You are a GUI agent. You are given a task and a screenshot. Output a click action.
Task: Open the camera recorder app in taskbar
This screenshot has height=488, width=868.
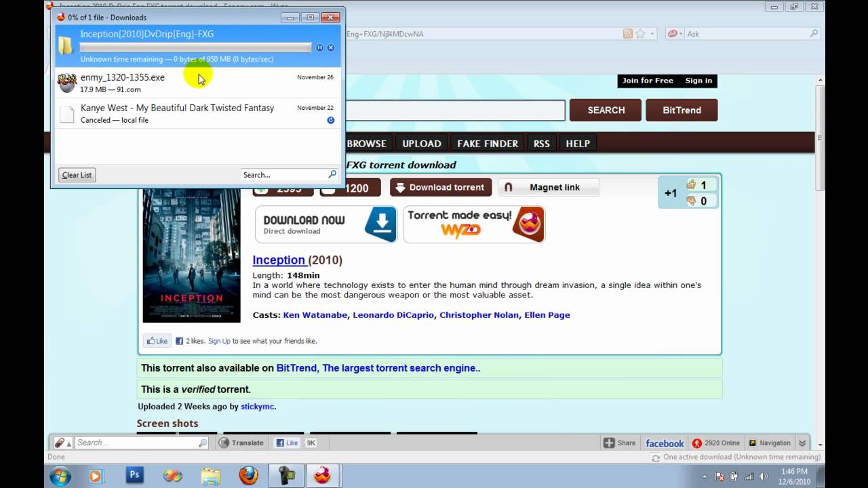point(285,475)
